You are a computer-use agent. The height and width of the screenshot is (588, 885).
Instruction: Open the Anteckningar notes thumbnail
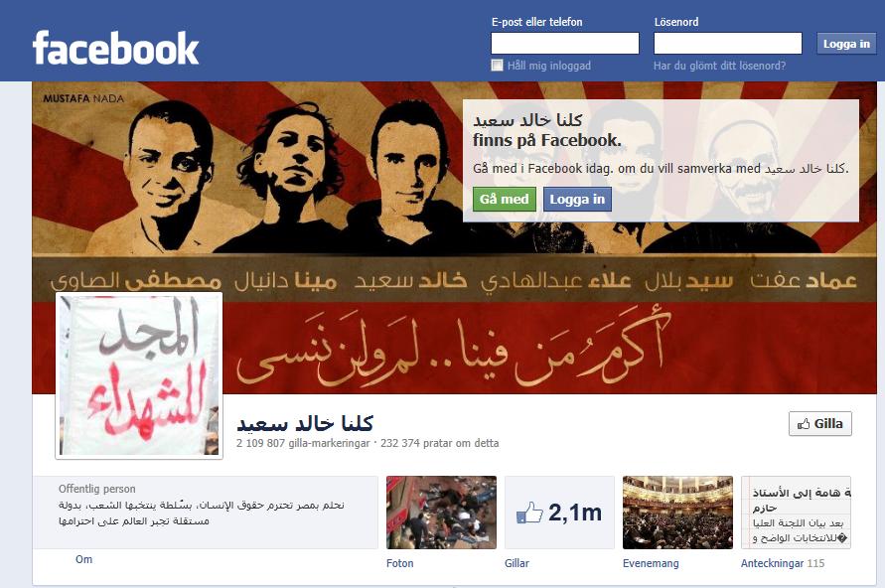tap(796, 513)
